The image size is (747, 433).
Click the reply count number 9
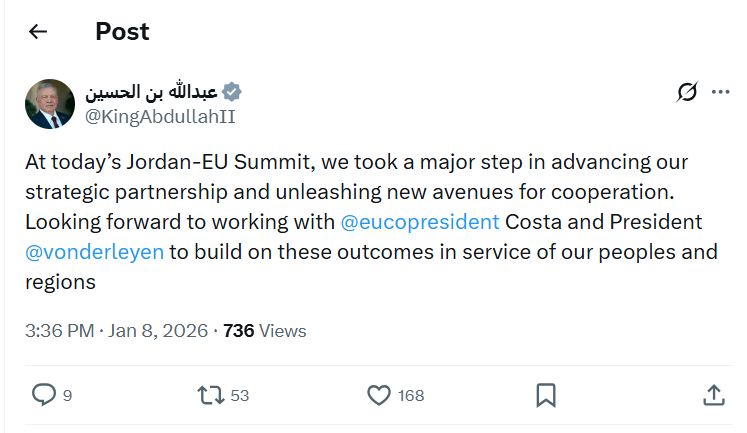pos(67,396)
